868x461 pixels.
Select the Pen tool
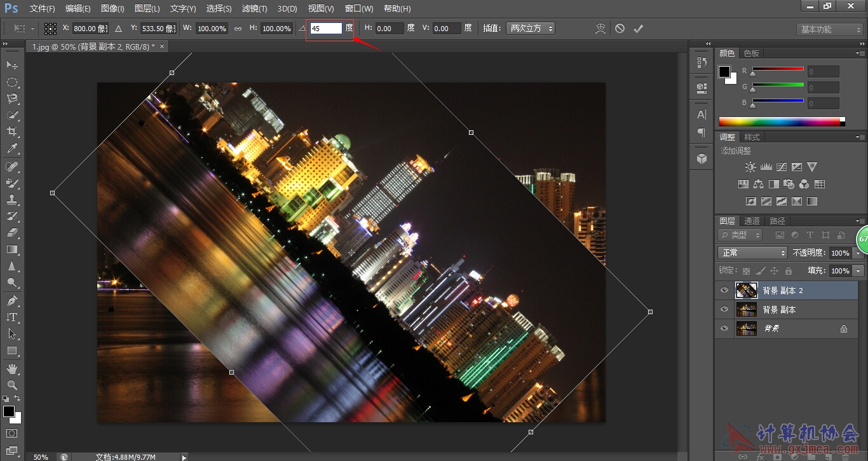tap(12, 300)
